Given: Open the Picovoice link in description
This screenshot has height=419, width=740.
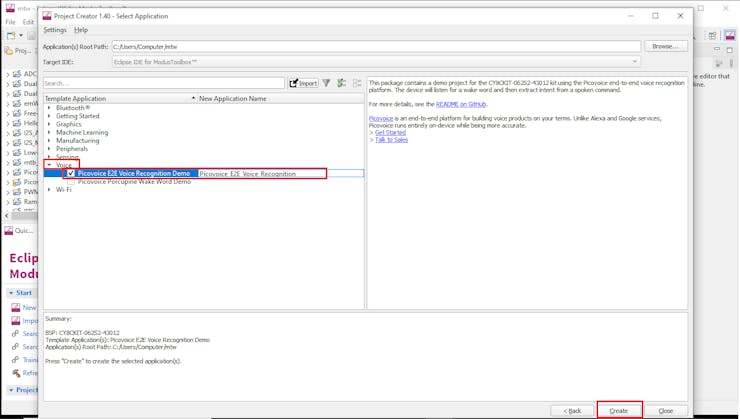Looking at the screenshot, I should pos(381,118).
